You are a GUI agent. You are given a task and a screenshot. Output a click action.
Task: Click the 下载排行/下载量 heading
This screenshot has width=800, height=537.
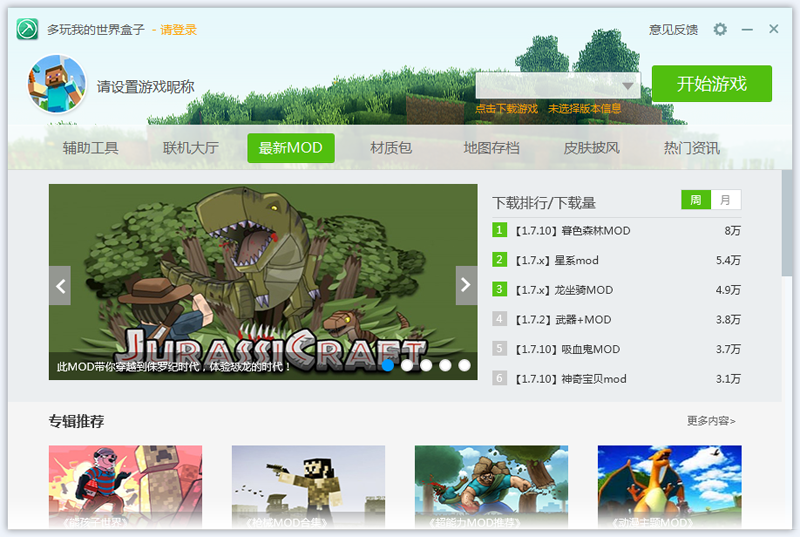pyautogui.click(x=544, y=202)
